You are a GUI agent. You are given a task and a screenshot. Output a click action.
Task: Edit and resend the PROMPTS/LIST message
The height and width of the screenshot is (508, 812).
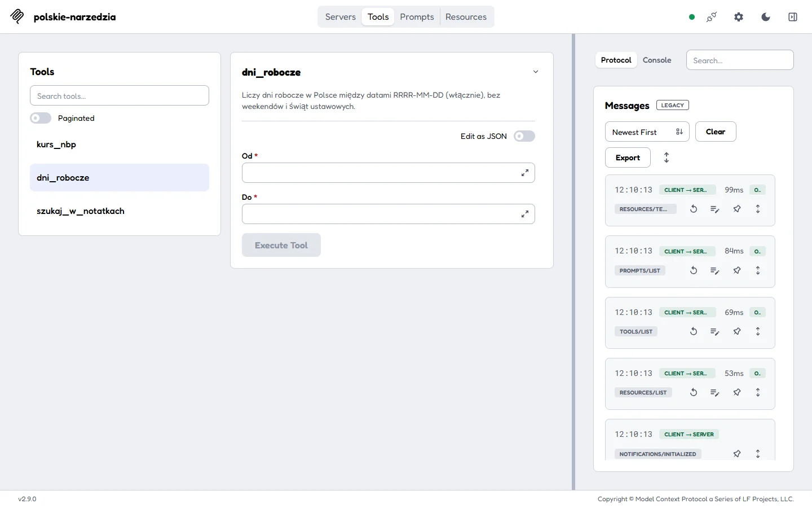click(x=715, y=270)
